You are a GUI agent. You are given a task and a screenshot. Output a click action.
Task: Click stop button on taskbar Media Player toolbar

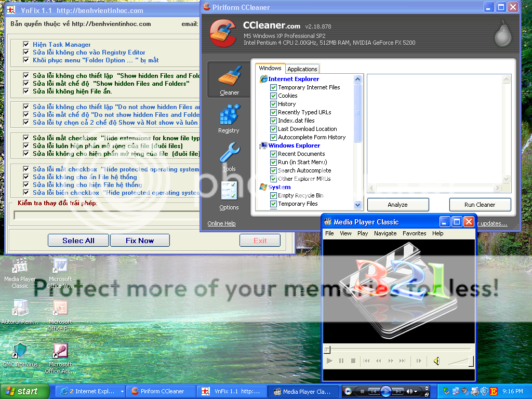point(362,391)
